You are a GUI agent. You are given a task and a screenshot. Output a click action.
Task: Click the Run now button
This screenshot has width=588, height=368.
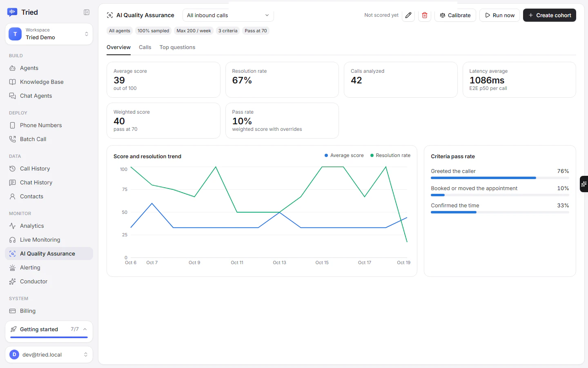coord(499,15)
